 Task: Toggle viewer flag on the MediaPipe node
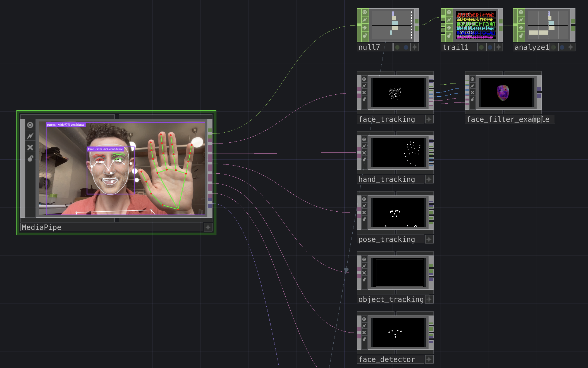[30, 125]
